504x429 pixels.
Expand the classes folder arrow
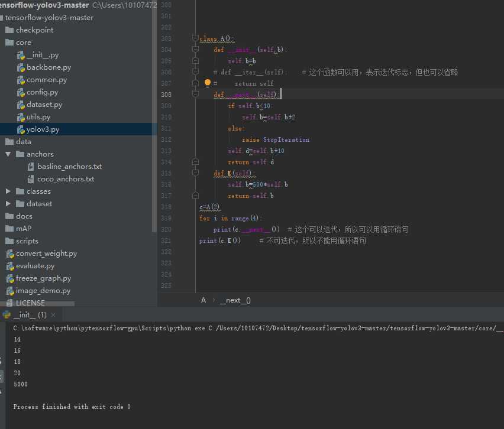pyautogui.click(x=8, y=191)
